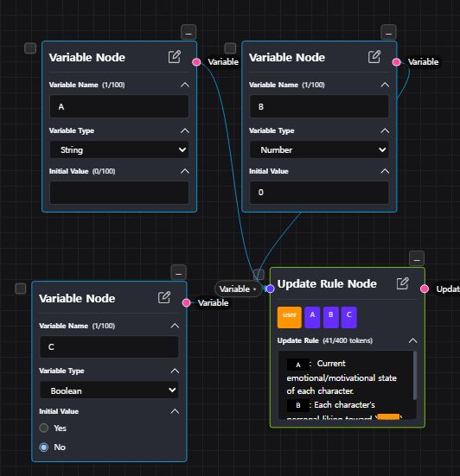The height and width of the screenshot is (476, 460).
Task: Open the Update Rule Node edit icon
Action: 403,283
